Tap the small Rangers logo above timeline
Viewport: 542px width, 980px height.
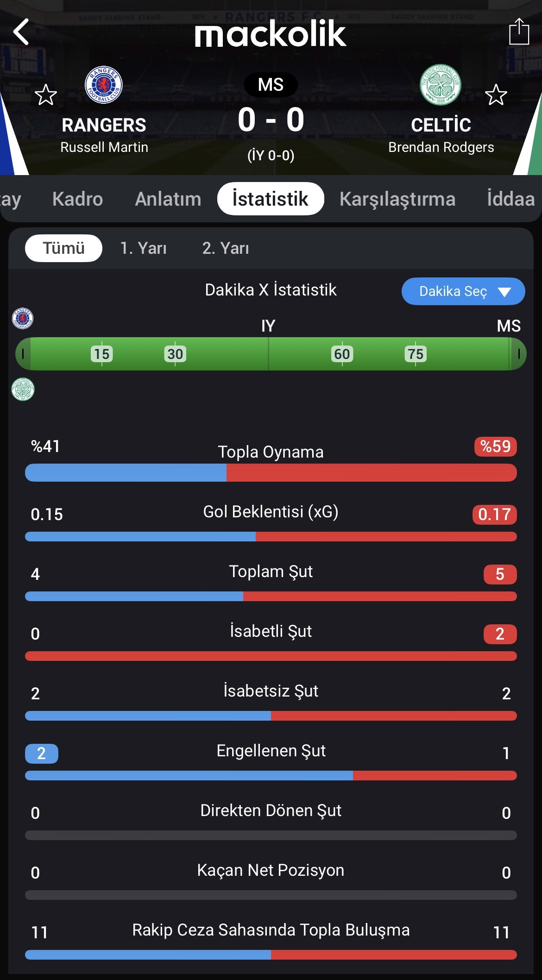pos(23,319)
